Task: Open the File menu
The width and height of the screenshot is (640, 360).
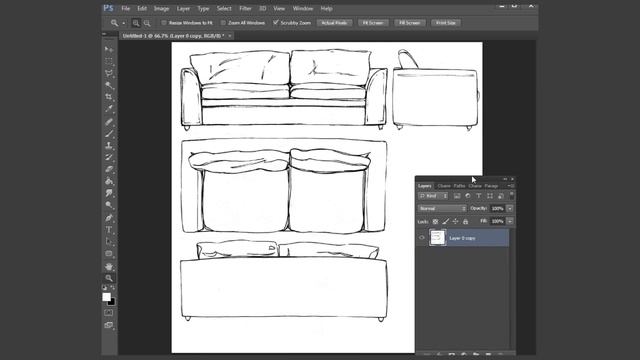Action: tap(125, 9)
